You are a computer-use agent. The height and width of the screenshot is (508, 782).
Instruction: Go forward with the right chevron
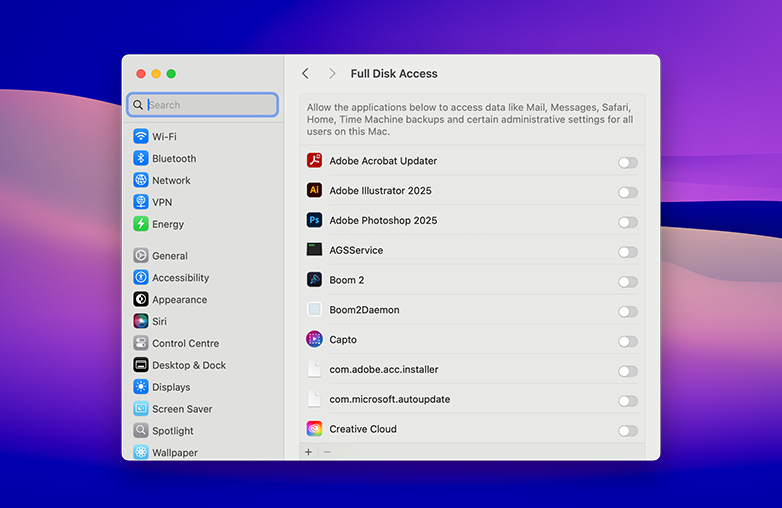click(332, 74)
